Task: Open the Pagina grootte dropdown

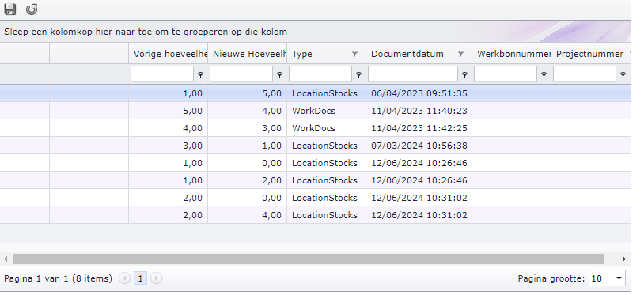Action: click(x=619, y=278)
